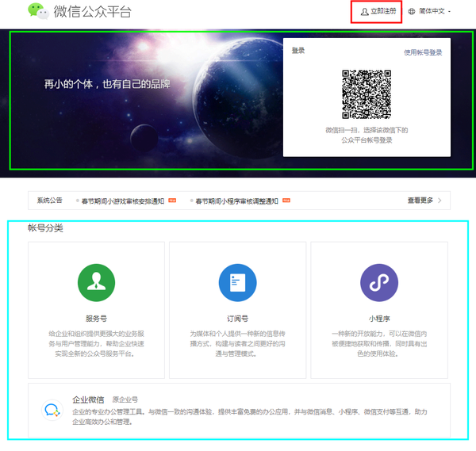
Task: Click the 系统公告 label
Action: 49,201
